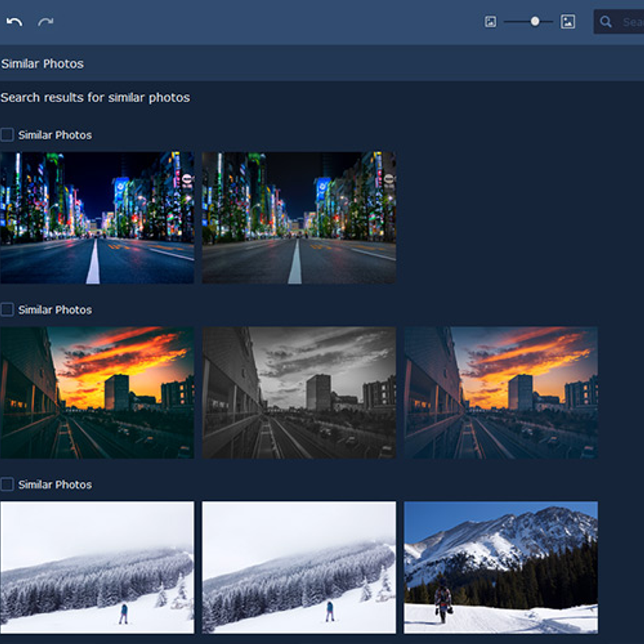
Task: Click the magnifying glass search icon
Action: [x=606, y=22]
